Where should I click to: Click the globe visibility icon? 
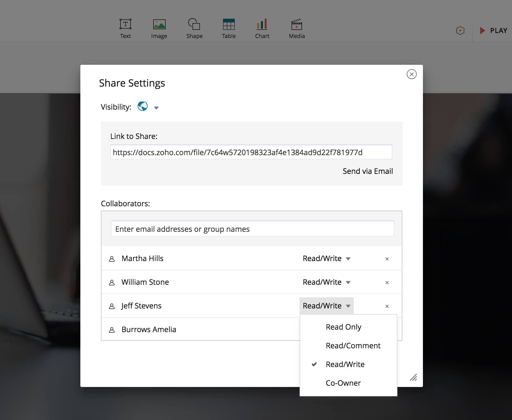[143, 106]
